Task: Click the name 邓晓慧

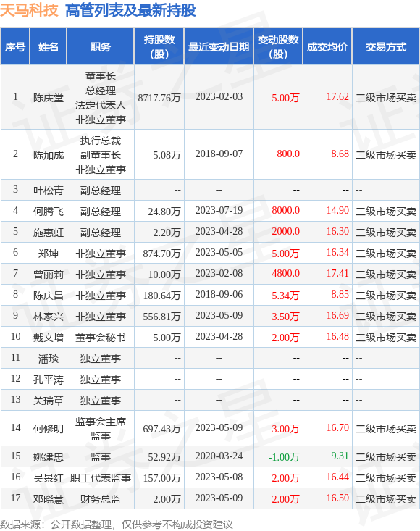Action: click(x=49, y=499)
